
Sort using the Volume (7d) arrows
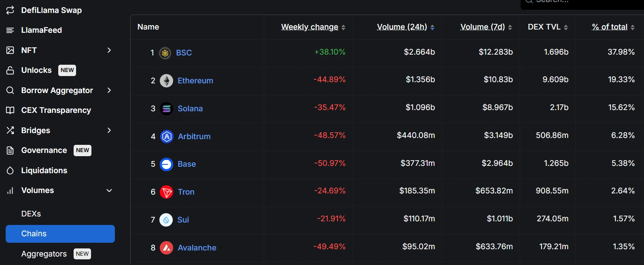(510, 28)
